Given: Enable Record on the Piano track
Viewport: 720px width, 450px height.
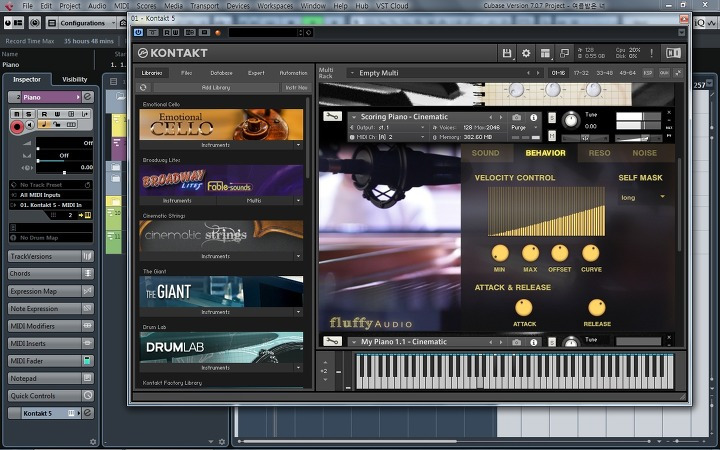Looking at the screenshot, I should (17, 127).
